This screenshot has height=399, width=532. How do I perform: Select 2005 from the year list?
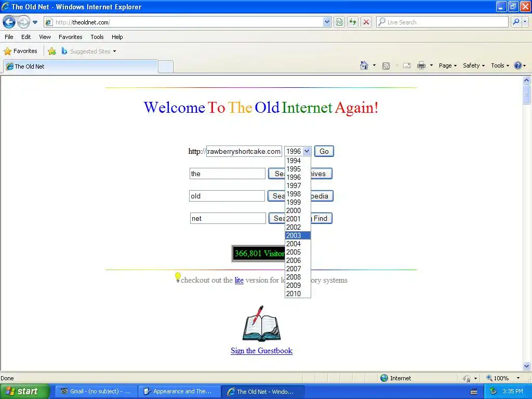click(x=298, y=252)
